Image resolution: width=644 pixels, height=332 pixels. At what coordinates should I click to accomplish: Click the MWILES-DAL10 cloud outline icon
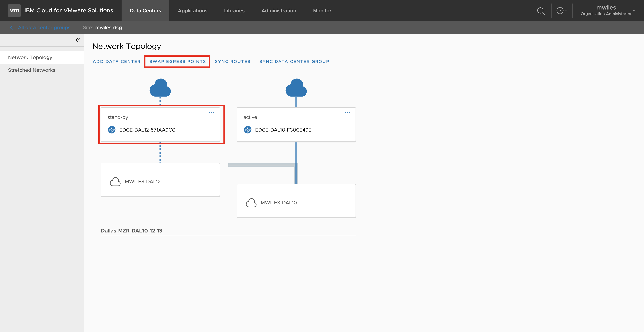coord(251,203)
